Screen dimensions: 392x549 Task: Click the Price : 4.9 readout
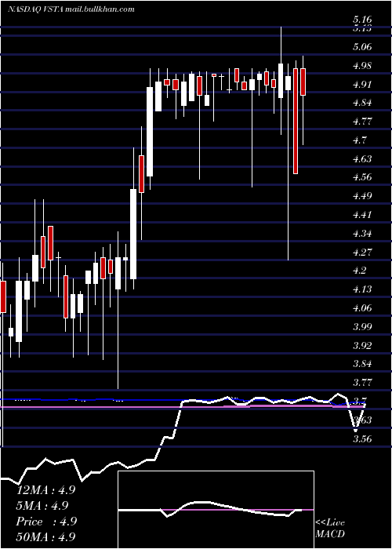[x=46, y=522]
